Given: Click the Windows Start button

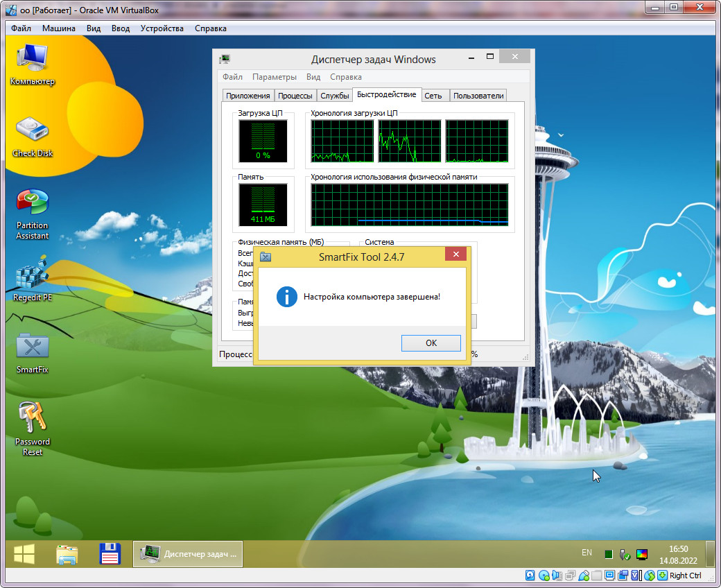Looking at the screenshot, I should (x=24, y=554).
